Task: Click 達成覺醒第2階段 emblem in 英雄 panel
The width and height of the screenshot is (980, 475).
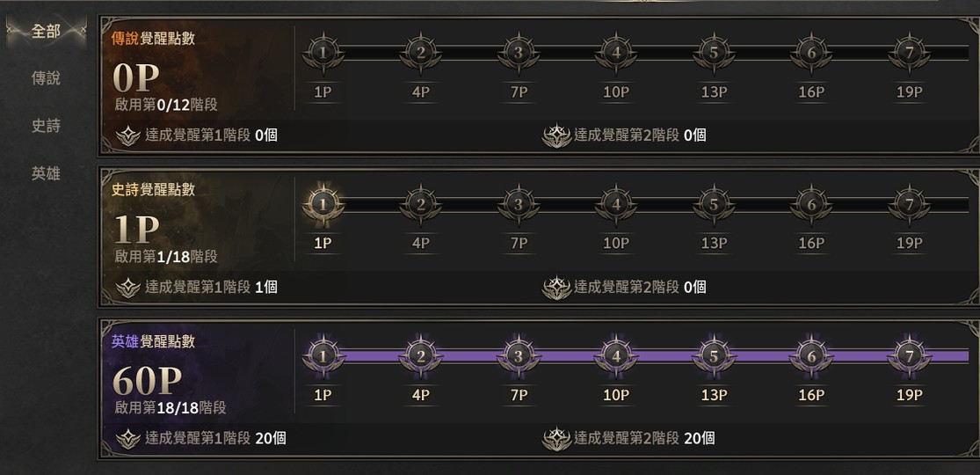Action: coord(556,439)
